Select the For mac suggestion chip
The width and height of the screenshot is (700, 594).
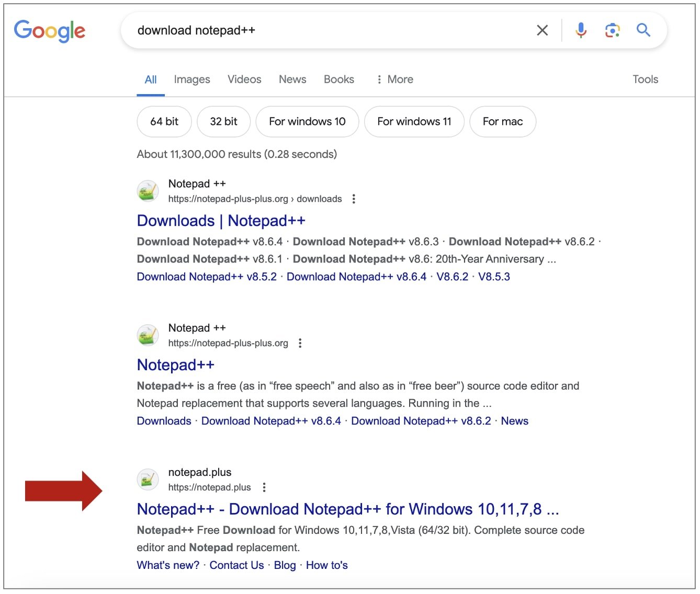click(502, 121)
